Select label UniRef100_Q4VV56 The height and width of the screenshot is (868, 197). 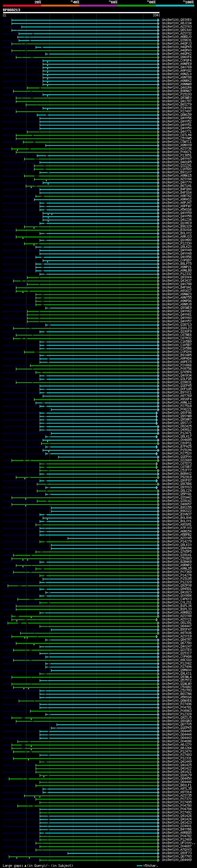pyautogui.click(x=176, y=118)
